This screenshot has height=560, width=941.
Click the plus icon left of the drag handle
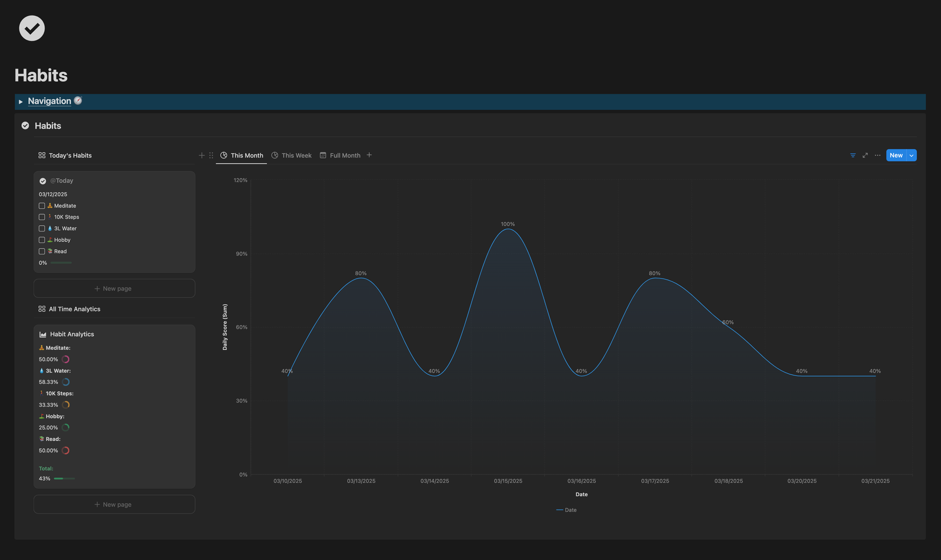point(202,156)
